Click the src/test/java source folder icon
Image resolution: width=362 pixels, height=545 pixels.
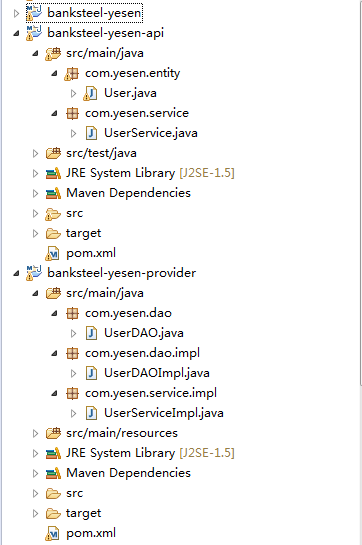click(x=53, y=153)
